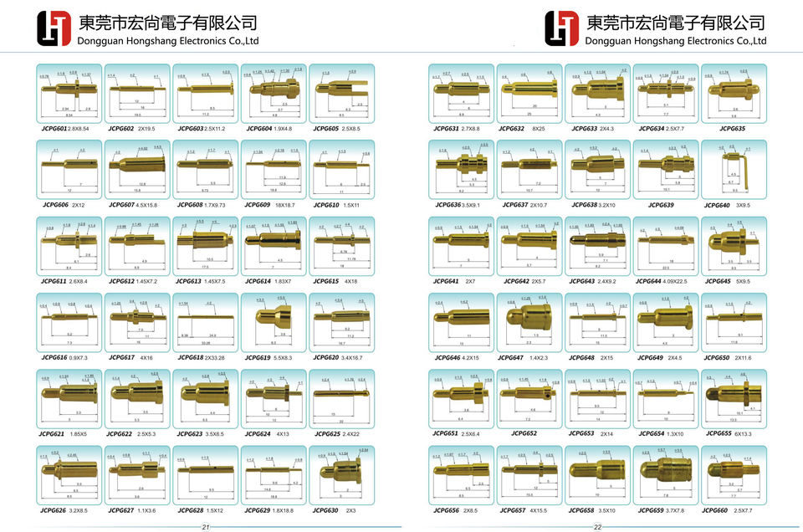Click the 'JCPG650 2X11.6' label
Screen dimensions: 803x532
(x=728, y=358)
